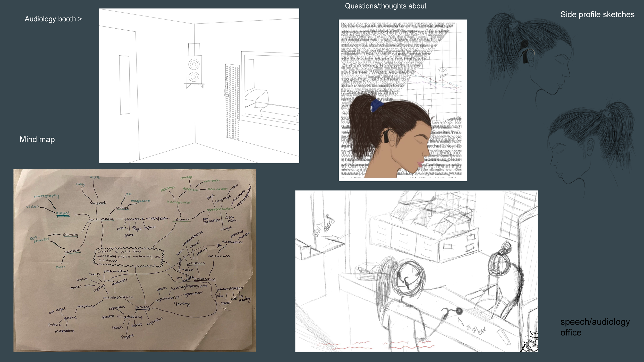Select the speech/audiology office pencil sketch
Screen dimensions: 644x362
pos(416,271)
